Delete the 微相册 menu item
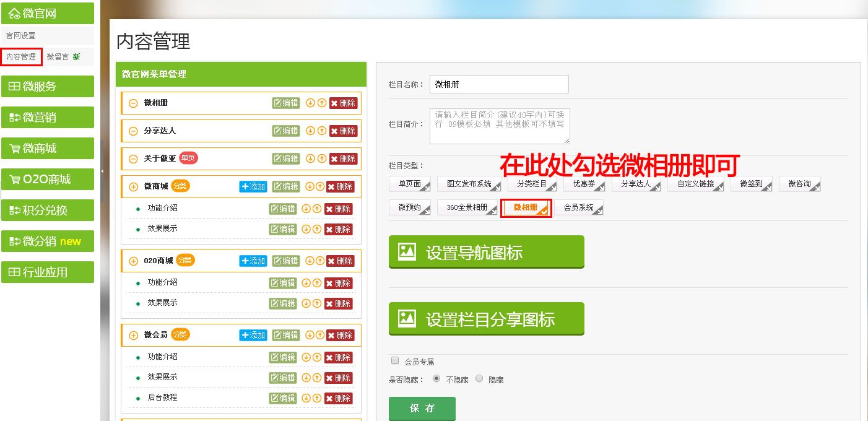The height and width of the screenshot is (421, 868). point(343,103)
